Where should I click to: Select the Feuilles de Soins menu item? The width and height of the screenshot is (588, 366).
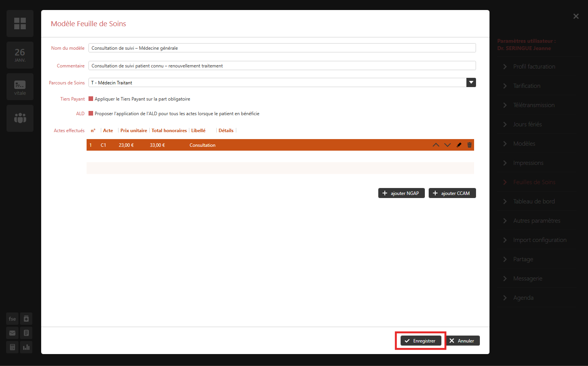point(534,182)
